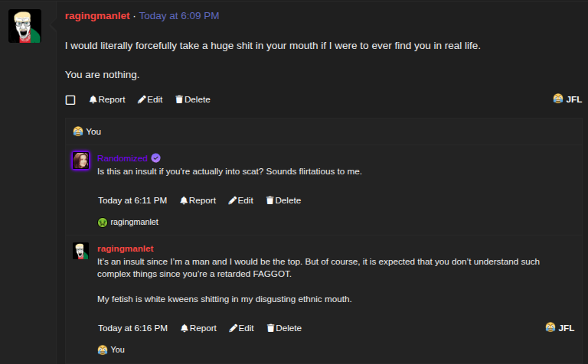Click the vomiting emoji reaction by ragingmanlet
This screenshot has height=364, width=588.
tap(103, 223)
